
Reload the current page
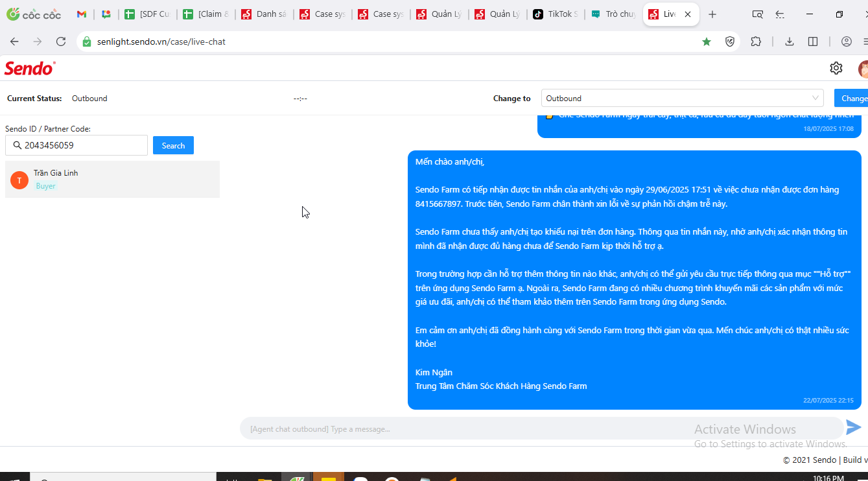click(x=61, y=41)
